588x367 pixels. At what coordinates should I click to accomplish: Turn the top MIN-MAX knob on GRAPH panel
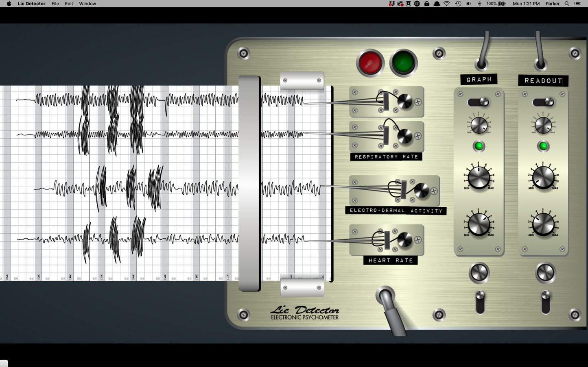[x=479, y=125]
